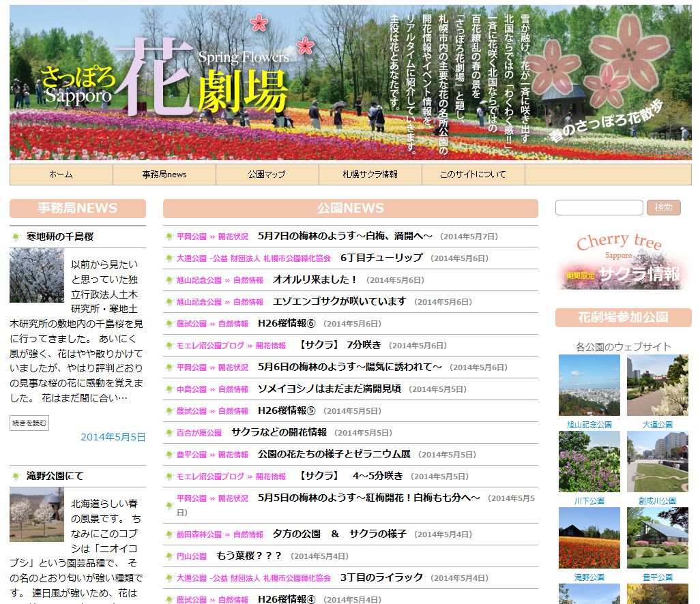Open the 旭山記念公園 thumbnail image

589,385
